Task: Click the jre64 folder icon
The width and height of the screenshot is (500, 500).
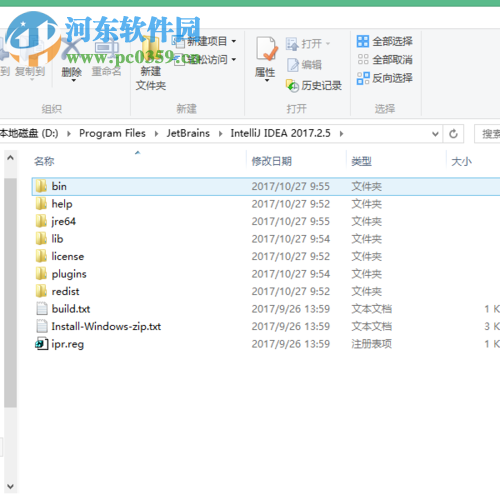Action: pos(41,221)
